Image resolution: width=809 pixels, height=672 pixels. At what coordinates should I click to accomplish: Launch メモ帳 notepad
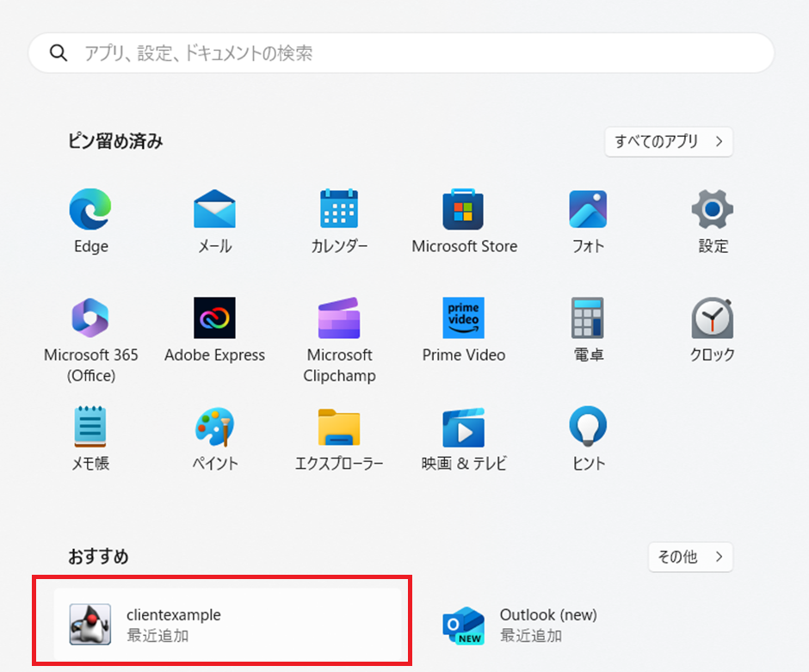(90, 427)
